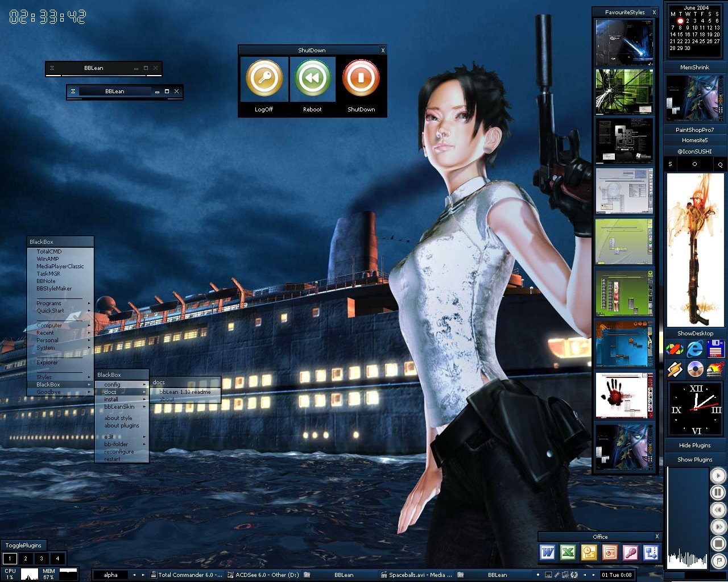Select about plugins menu entry
The image size is (728, 582).
[122, 426]
